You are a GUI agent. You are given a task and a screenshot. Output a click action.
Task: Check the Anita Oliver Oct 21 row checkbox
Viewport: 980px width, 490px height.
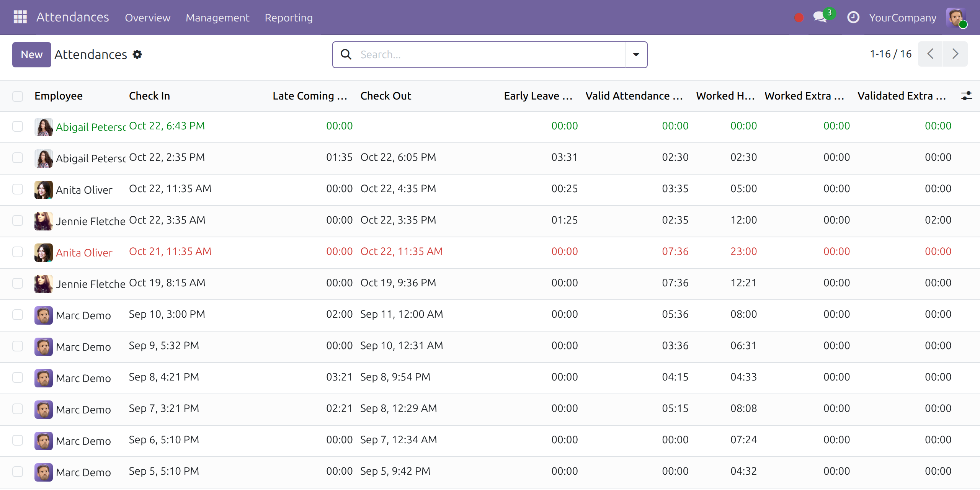pos(18,252)
